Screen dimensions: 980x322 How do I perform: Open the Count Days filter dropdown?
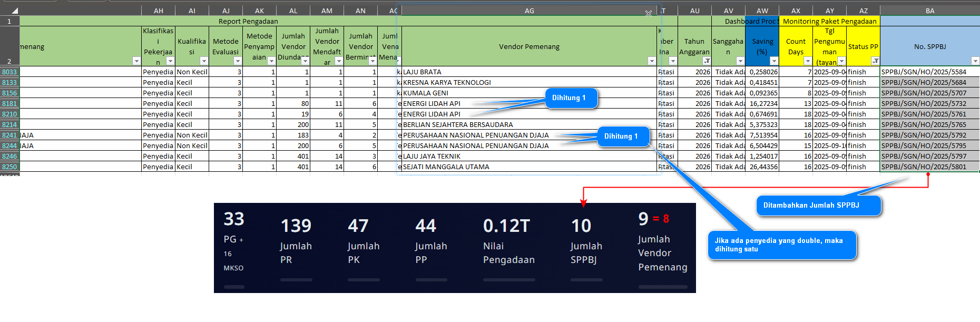[808, 61]
